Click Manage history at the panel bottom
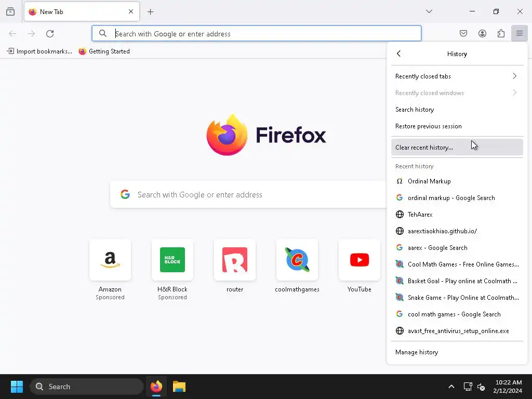This screenshot has width=532, height=399. click(457, 352)
